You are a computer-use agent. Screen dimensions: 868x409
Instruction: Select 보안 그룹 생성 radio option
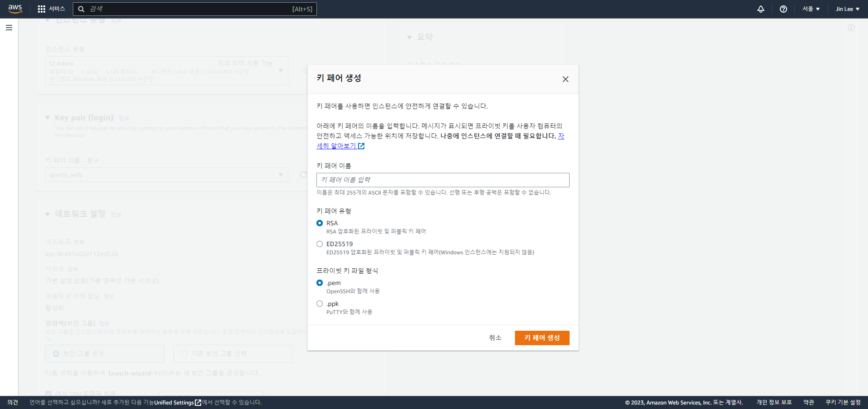coord(56,354)
